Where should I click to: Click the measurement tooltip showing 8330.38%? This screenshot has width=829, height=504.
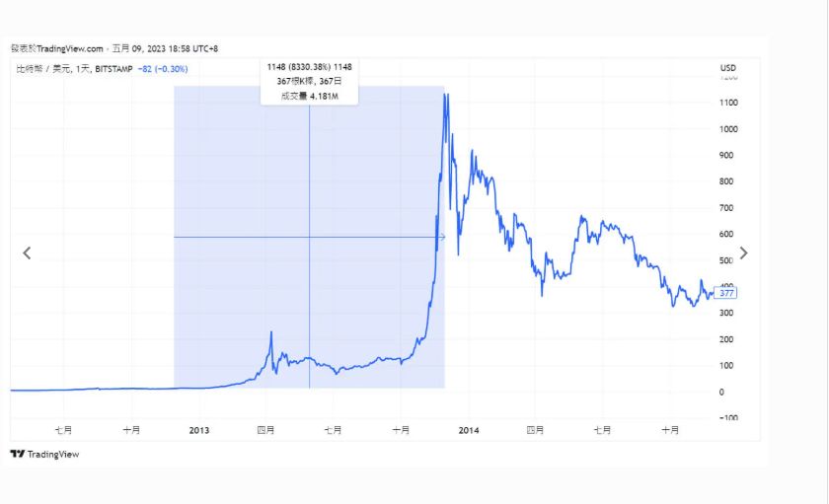[309, 81]
